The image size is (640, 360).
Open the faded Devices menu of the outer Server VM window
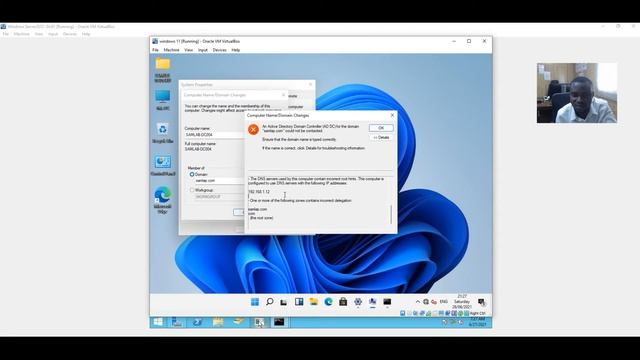69,34
